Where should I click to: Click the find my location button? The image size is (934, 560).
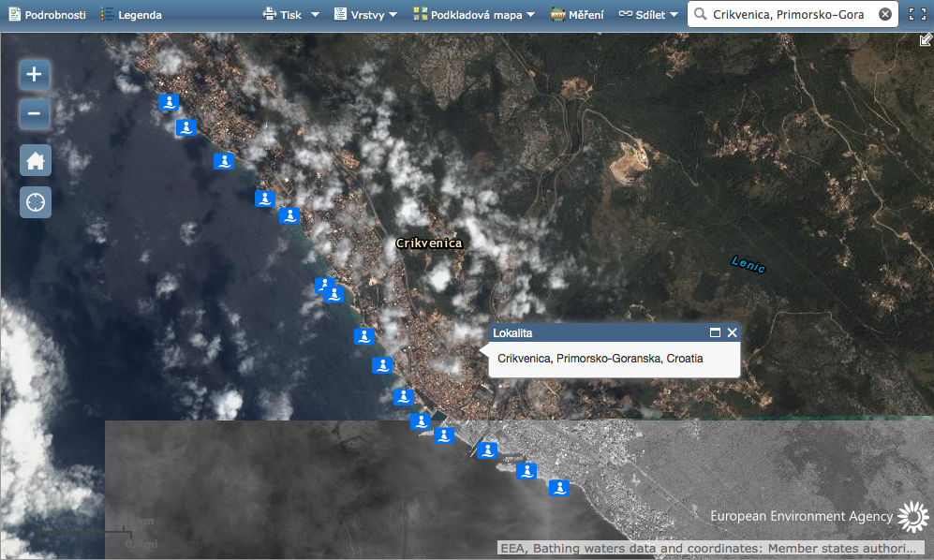coord(36,201)
